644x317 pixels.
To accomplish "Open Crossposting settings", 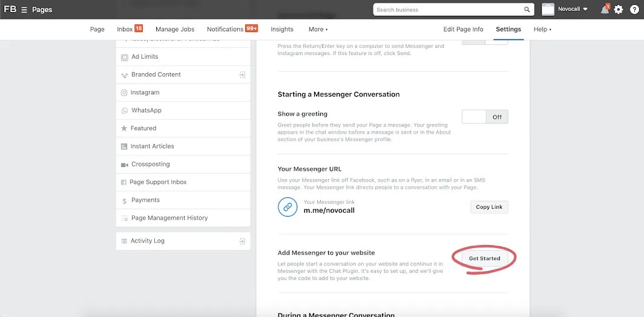I will point(183,165).
